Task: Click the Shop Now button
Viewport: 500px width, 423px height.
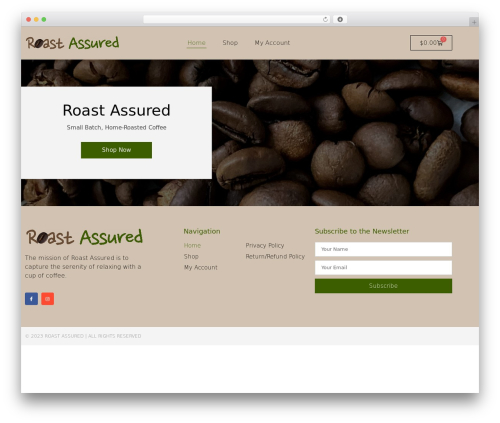Action: (116, 150)
